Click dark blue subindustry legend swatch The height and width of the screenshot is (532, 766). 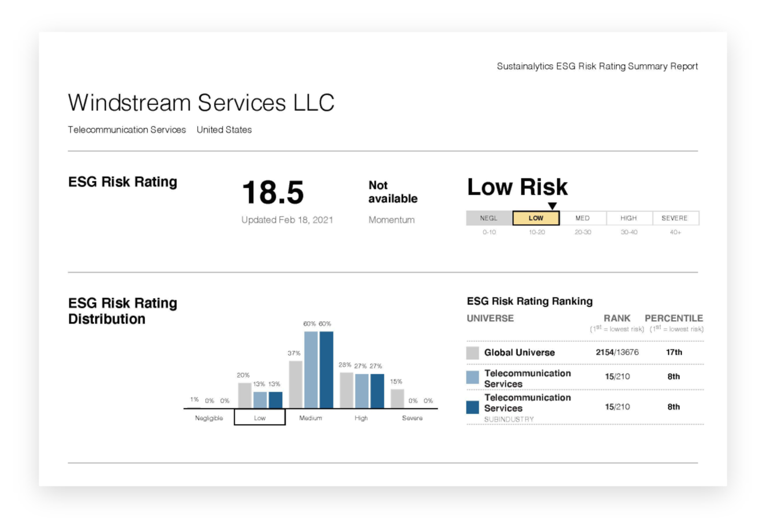point(473,407)
